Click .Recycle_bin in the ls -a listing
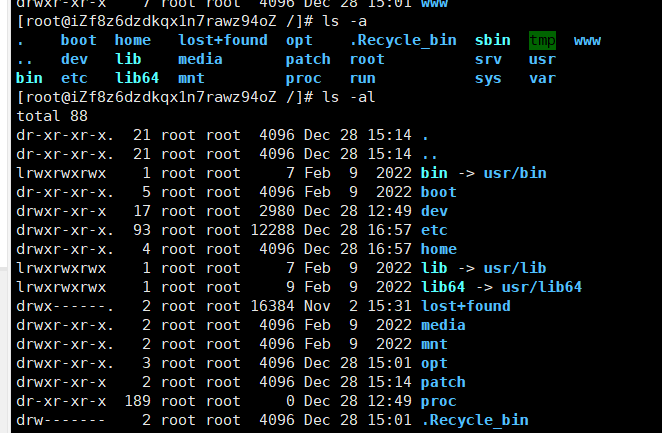The height and width of the screenshot is (433, 662). (x=403, y=41)
